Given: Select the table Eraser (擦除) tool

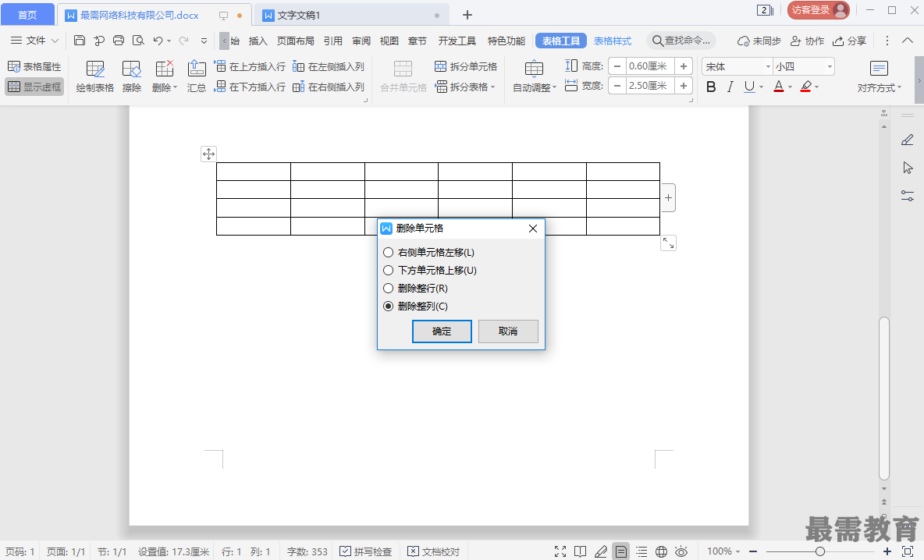Looking at the screenshot, I should coord(131,76).
